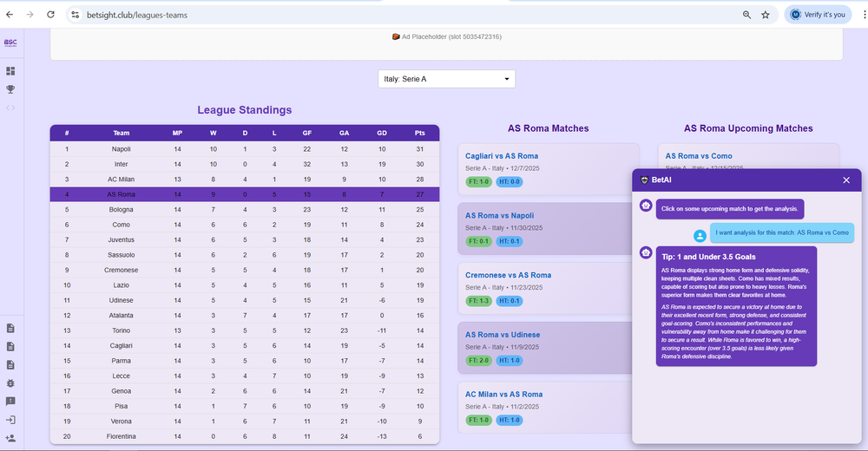
Task: Reload the page in the browser
Action: click(x=50, y=15)
